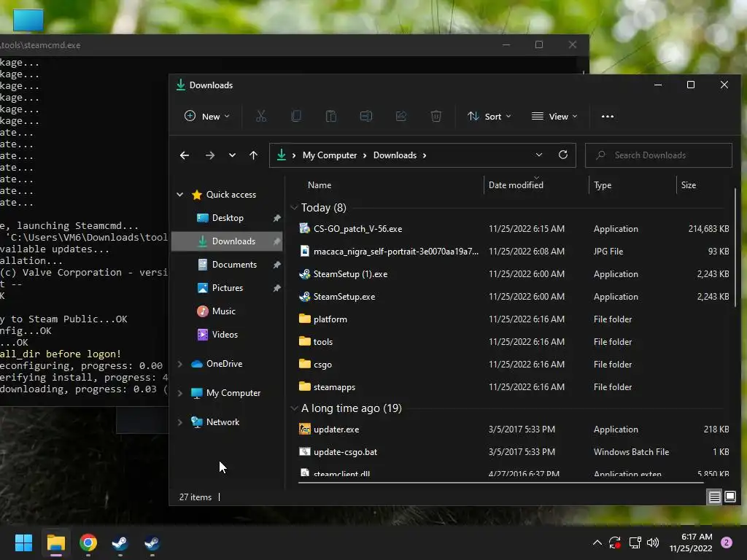Click the volume speaker tray icon

pos(653,542)
